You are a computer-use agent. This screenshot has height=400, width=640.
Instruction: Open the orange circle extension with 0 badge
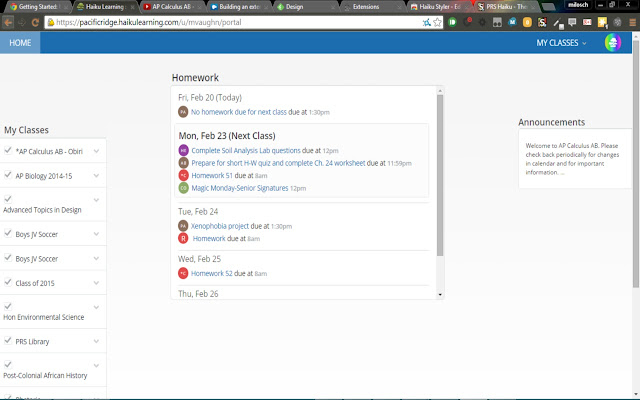click(527, 22)
